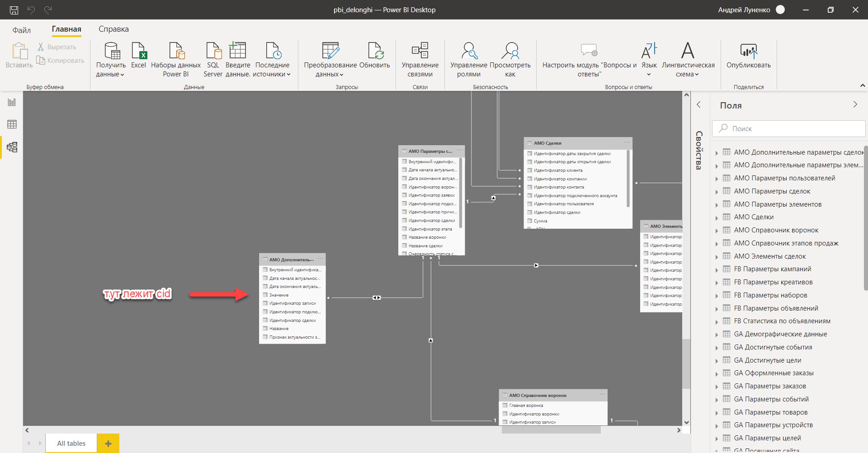Select AMO Справочник этапов продаж table
Viewport: 868px width, 453px height.
point(786,243)
